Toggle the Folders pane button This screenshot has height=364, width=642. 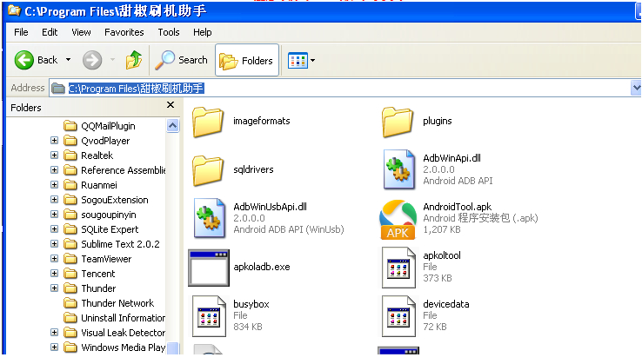click(x=247, y=61)
